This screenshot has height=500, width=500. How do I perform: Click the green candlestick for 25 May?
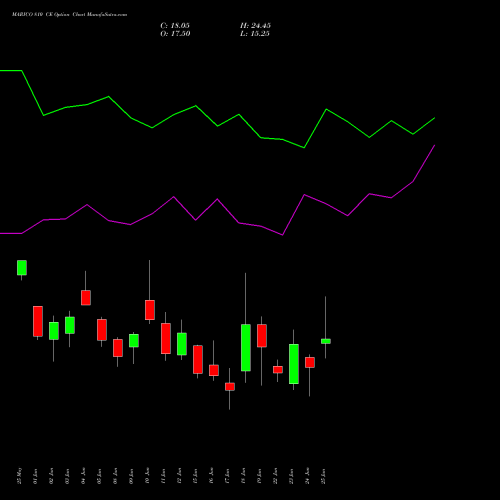click(22, 268)
